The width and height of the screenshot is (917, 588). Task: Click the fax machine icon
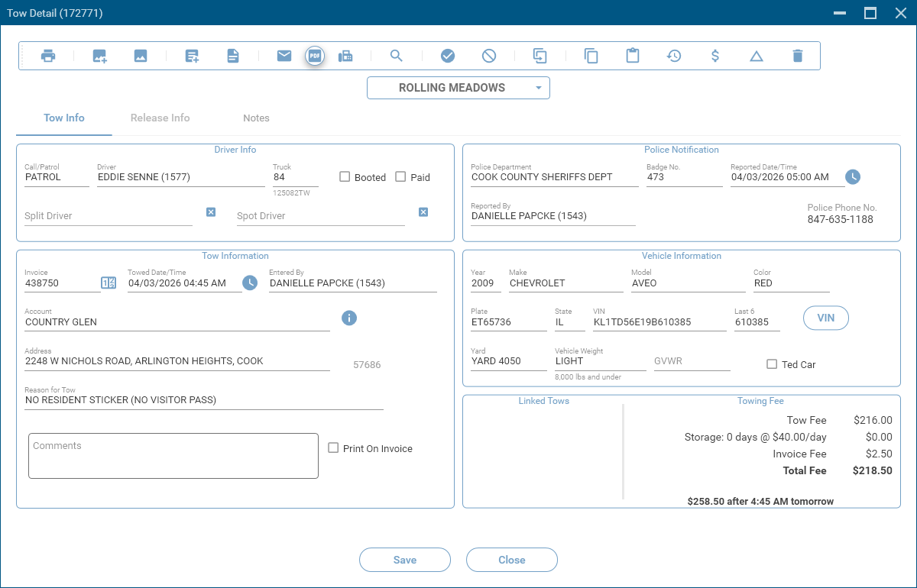coord(345,56)
